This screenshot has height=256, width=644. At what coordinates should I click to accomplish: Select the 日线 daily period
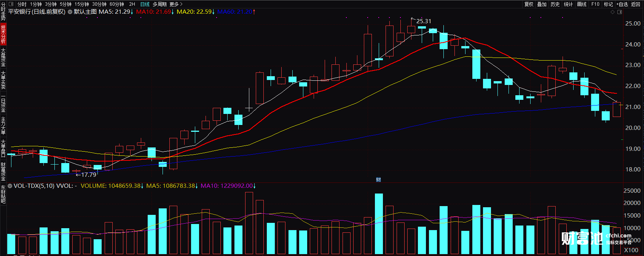pyautogui.click(x=145, y=4)
